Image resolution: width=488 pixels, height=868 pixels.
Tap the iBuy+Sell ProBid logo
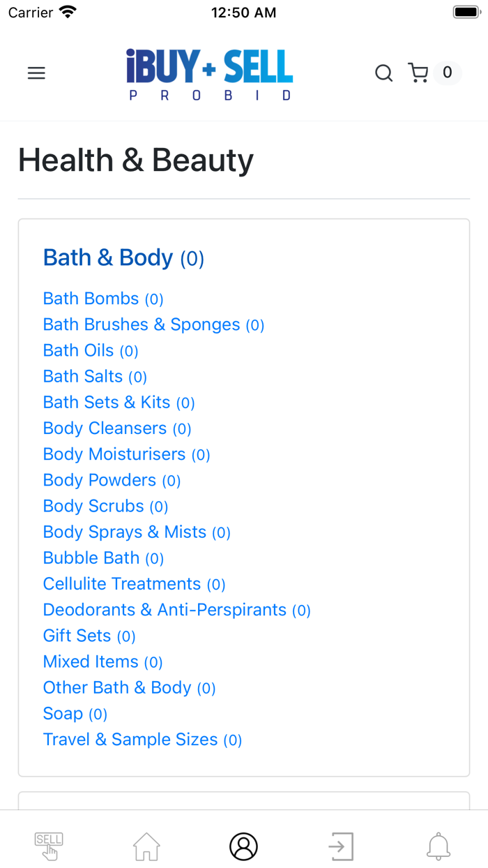coord(210,74)
